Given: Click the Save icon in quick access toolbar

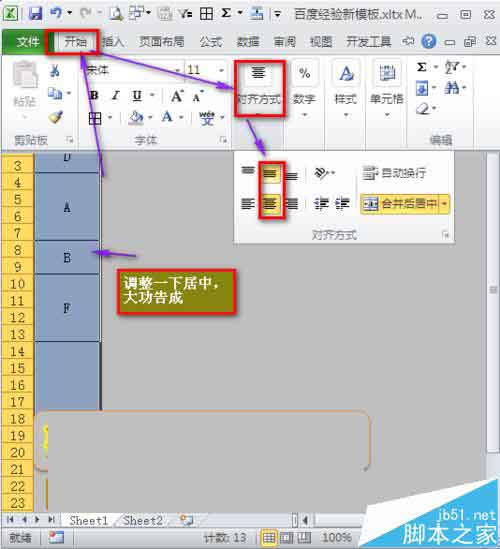Looking at the screenshot, I should 35,14.
